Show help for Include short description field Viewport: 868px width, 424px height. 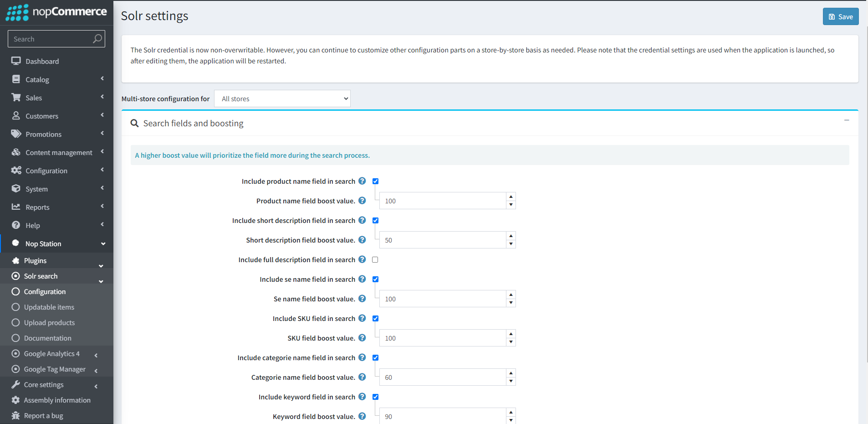click(362, 220)
